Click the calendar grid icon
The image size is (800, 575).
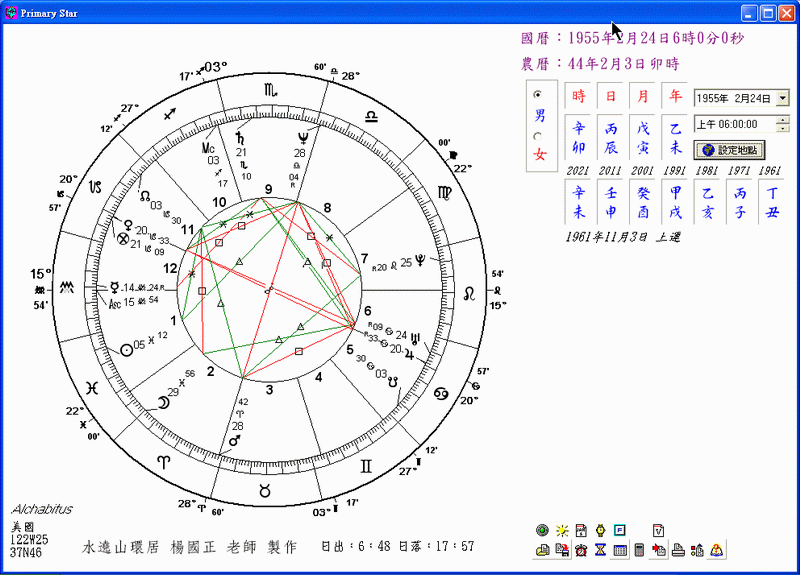click(619, 550)
